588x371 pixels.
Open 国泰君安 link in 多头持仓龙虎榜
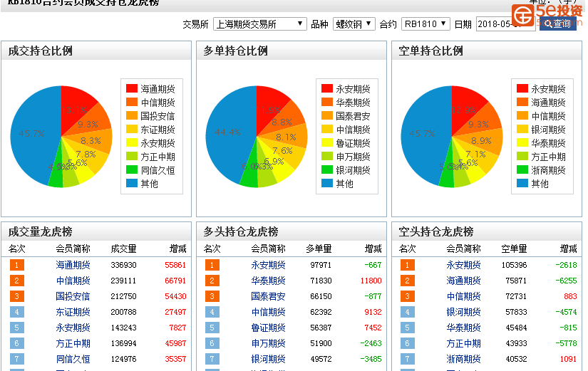point(268,296)
